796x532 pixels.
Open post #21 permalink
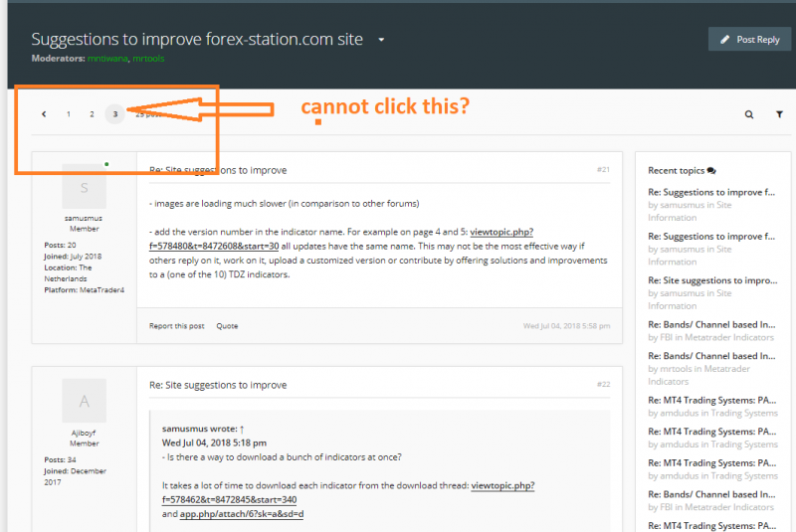(x=603, y=169)
